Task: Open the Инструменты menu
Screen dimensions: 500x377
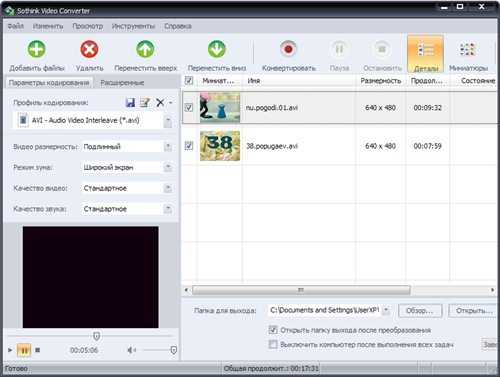Action: click(133, 26)
